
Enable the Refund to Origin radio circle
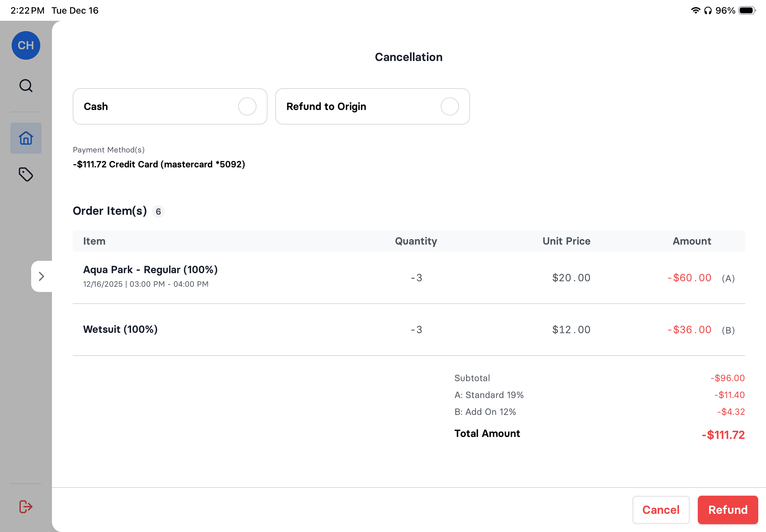pos(450,106)
